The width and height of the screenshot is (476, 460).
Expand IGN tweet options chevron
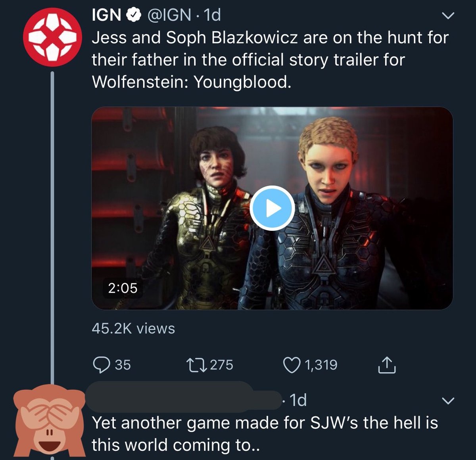pos(448,16)
